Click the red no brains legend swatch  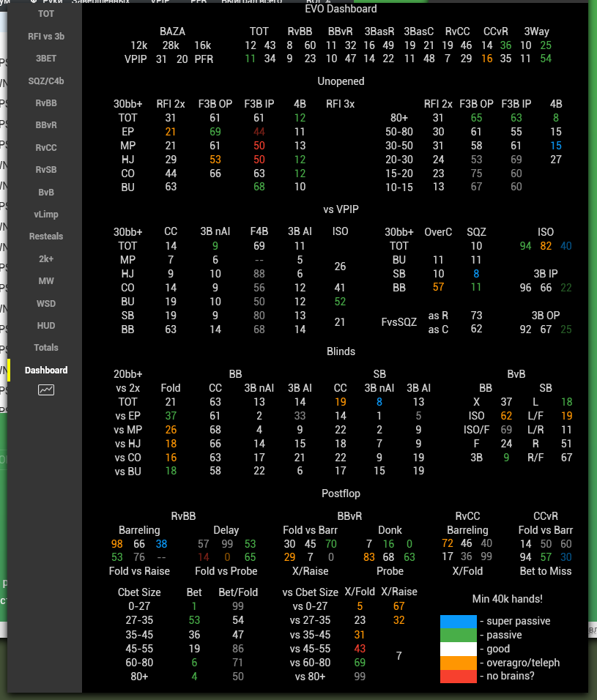pyautogui.click(x=458, y=676)
